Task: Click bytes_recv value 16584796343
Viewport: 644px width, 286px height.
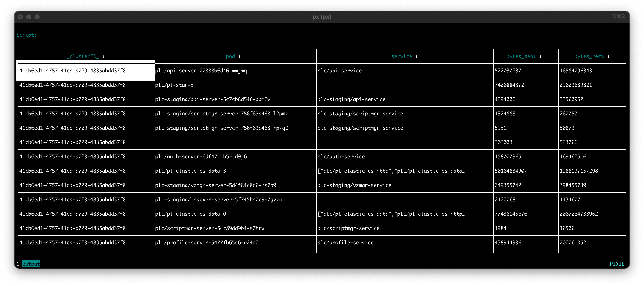Action: [575, 71]
